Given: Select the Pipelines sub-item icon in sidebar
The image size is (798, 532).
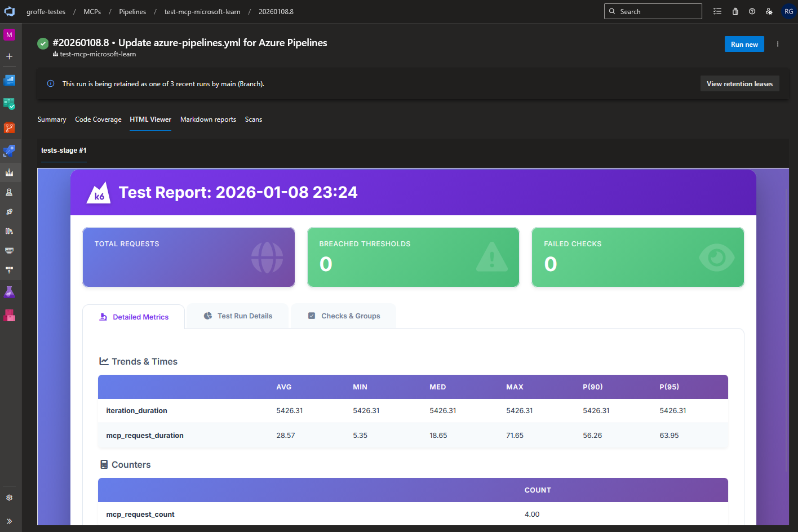Looking at the screenshot, I should tap(9, 172).
